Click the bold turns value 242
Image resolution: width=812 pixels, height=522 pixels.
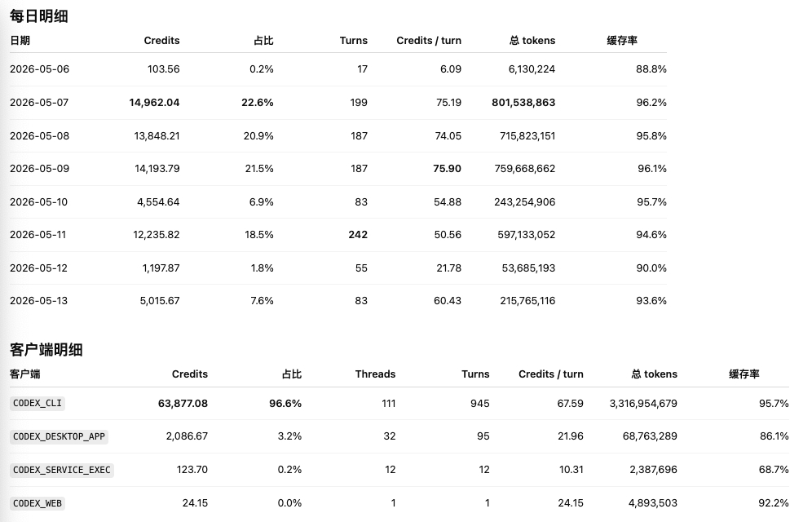358,235
